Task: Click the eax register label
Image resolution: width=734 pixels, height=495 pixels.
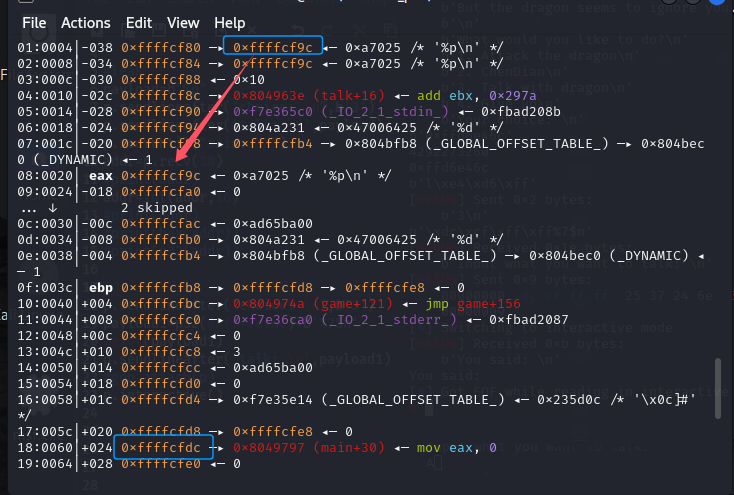Action: point(103,176)
